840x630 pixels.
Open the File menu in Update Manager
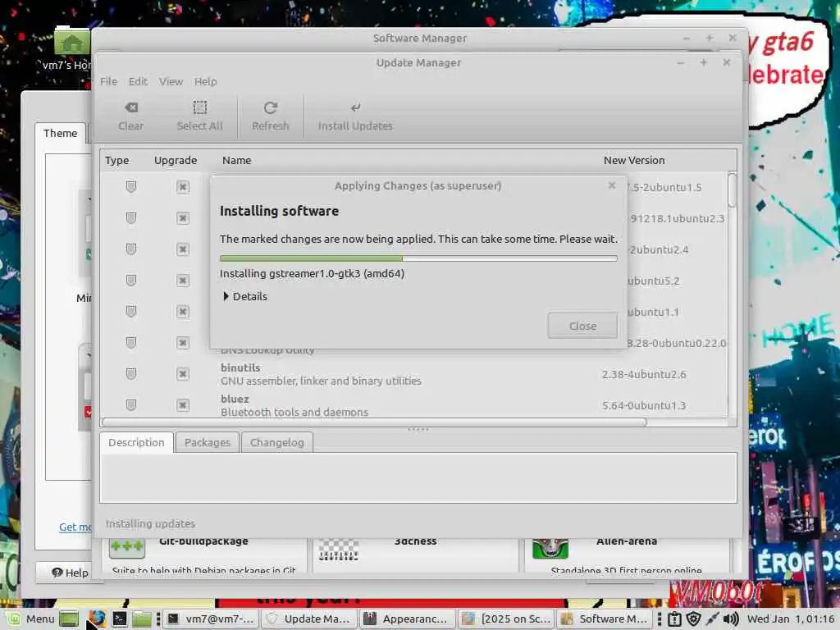click(x=108, y=81)
